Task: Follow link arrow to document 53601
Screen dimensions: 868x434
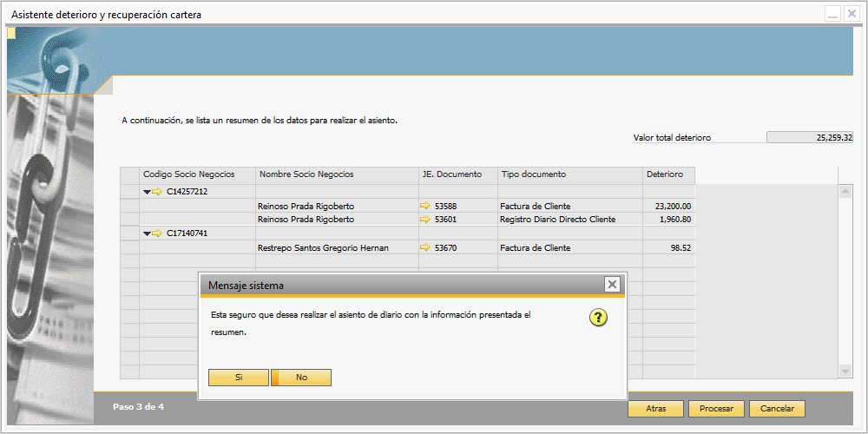Action: click(425, 220)
